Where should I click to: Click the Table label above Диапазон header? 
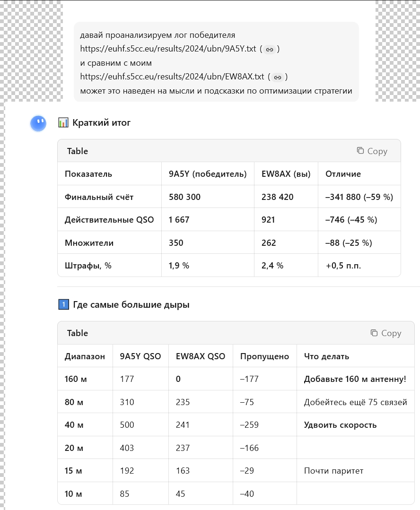(x=78, y=333)
